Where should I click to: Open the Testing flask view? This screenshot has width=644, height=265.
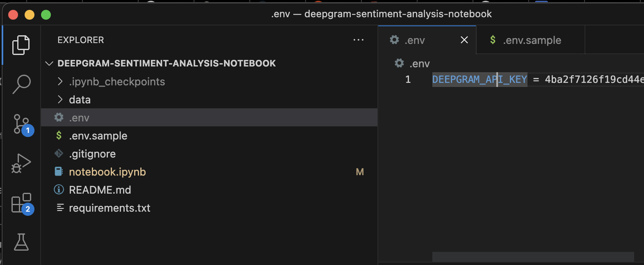pyautogui.click(x=21, y=242)
